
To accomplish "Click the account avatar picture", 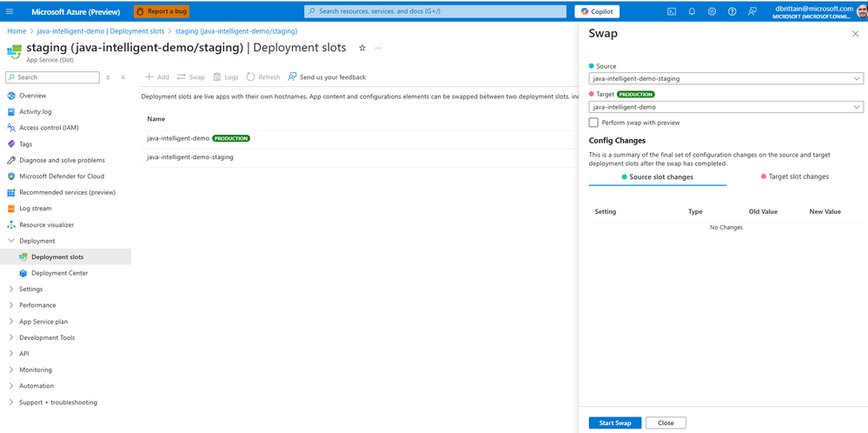I will click(861, 11).
